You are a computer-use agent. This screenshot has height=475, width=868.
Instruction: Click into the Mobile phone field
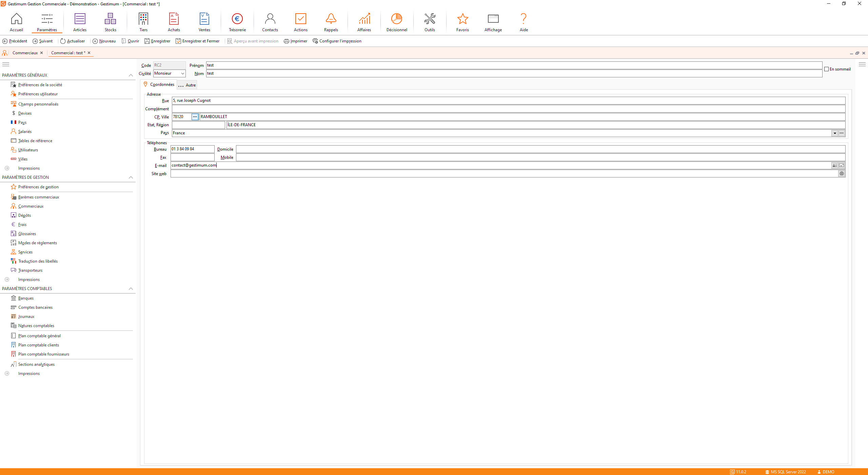pyautogui.click(x=540, y=157)
